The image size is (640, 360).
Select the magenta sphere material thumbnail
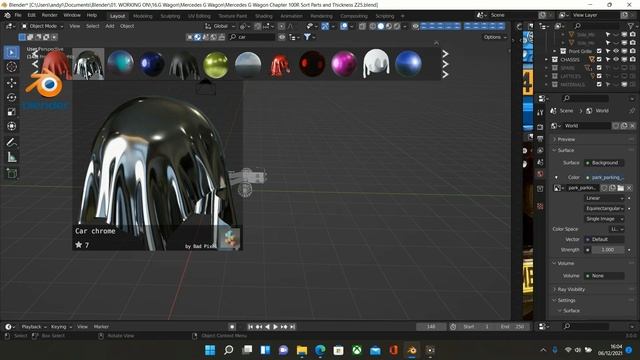coord(344,64)
